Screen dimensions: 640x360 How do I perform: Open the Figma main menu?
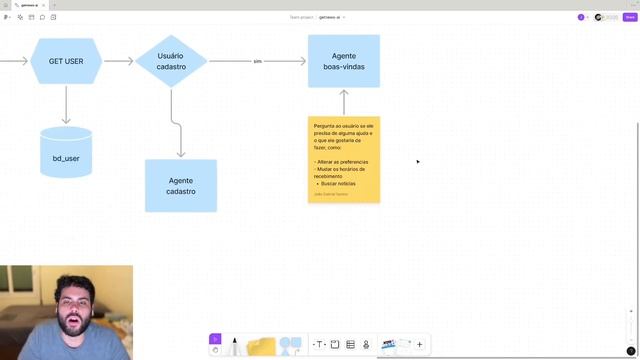(7, 17)
